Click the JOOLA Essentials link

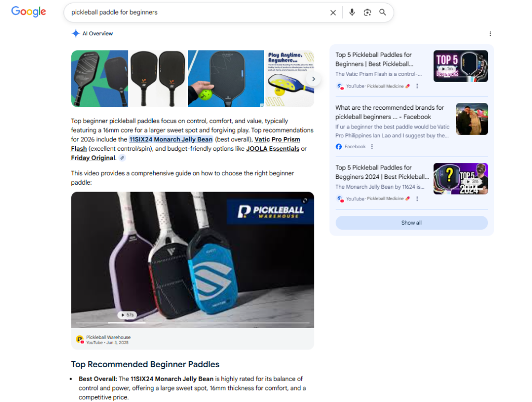(x=273, y=149)
